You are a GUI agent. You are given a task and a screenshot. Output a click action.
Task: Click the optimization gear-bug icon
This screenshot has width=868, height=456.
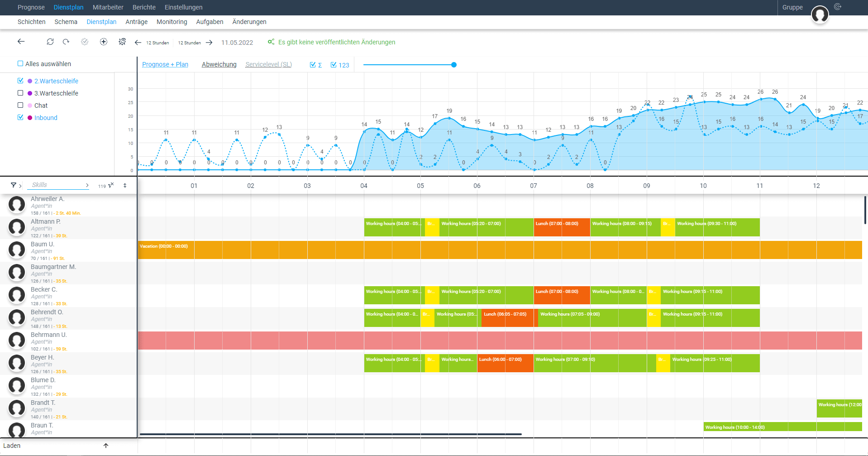pos(122,42)
